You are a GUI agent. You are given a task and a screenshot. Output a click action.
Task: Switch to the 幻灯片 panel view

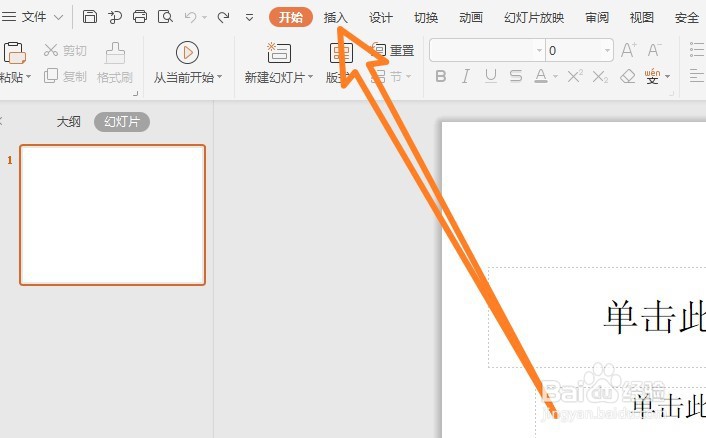pyautogui.click(x=122, y=122)
